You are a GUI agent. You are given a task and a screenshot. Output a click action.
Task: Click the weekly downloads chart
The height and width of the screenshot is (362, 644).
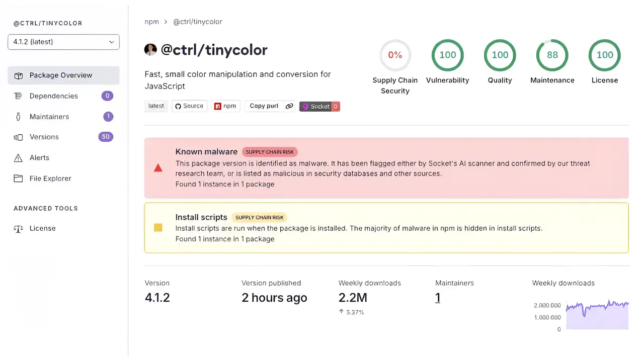[x=597, y=315]
